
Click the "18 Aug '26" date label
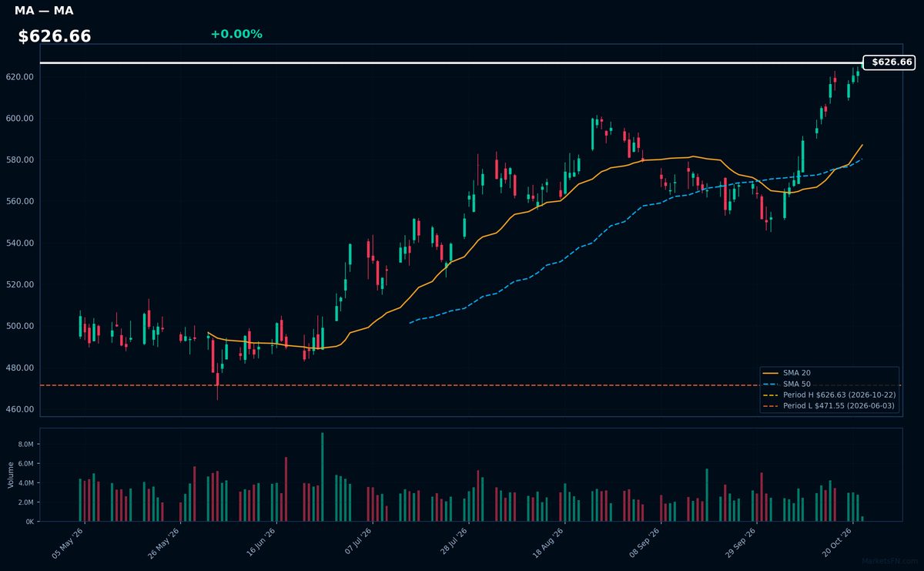coord(548,542)
